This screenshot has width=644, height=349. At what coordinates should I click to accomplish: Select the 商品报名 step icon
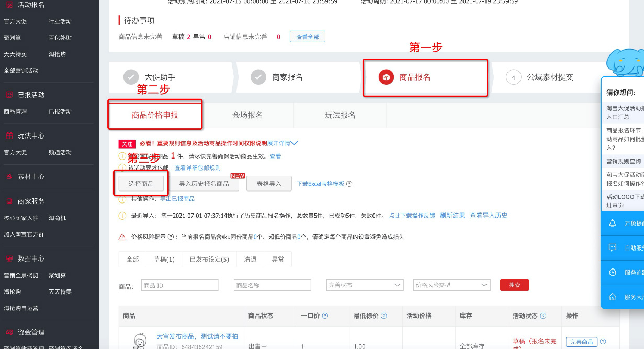pyautogui.click(x=386, y=77)
